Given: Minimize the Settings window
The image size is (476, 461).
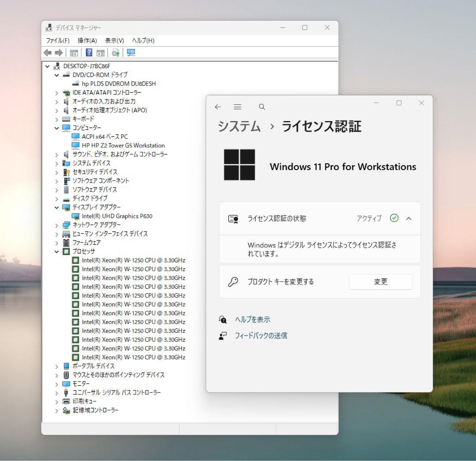Looking at the screenshot, I should [x=376, y=103].
